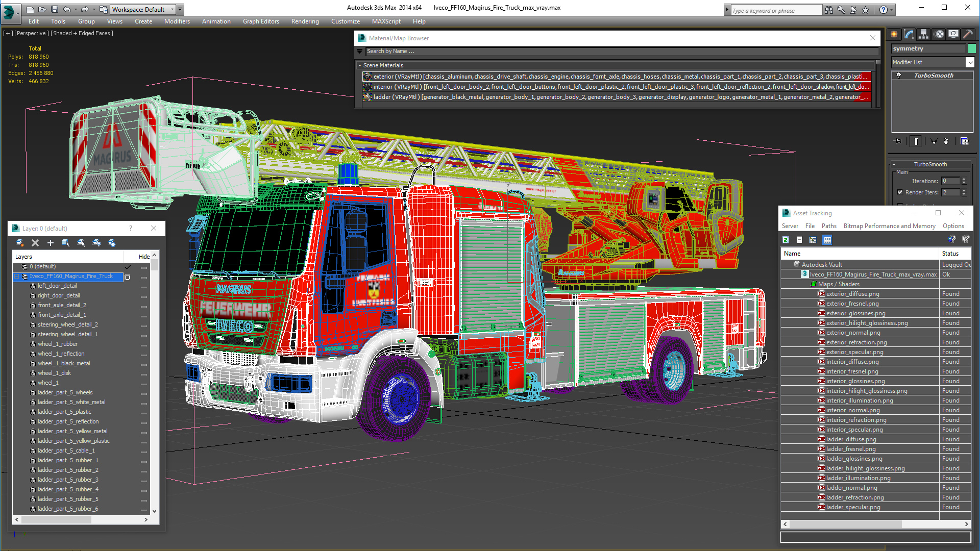Open the Rendering menu
This screenshot has height=551, width=980.
305,21
